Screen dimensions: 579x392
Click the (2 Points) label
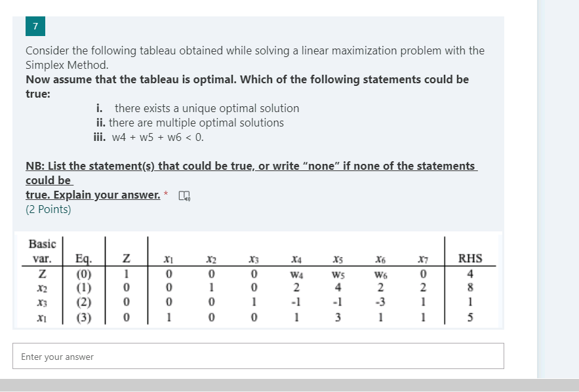click(x=45, y=207)
